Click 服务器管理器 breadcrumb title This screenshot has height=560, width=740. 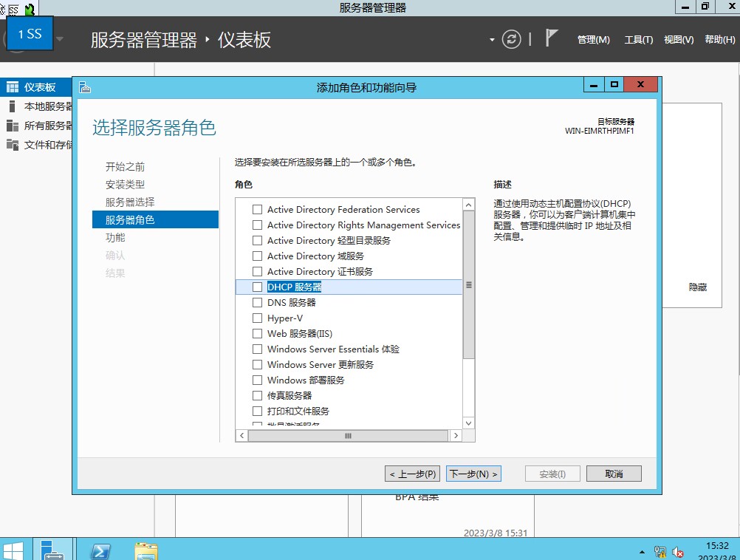pyautogui.click(x=144, y=40)
